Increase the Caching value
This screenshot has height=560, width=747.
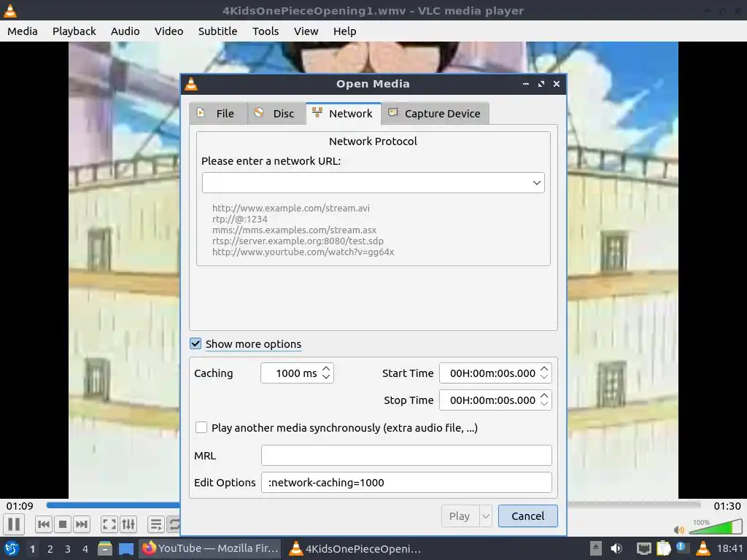coord(326,368)
